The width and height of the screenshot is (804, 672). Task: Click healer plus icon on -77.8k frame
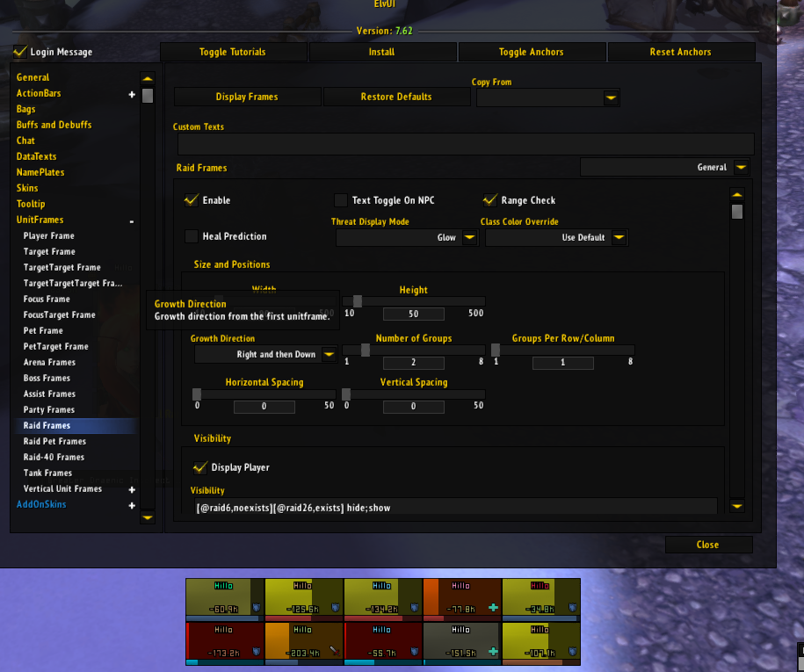tap(493, 608)
